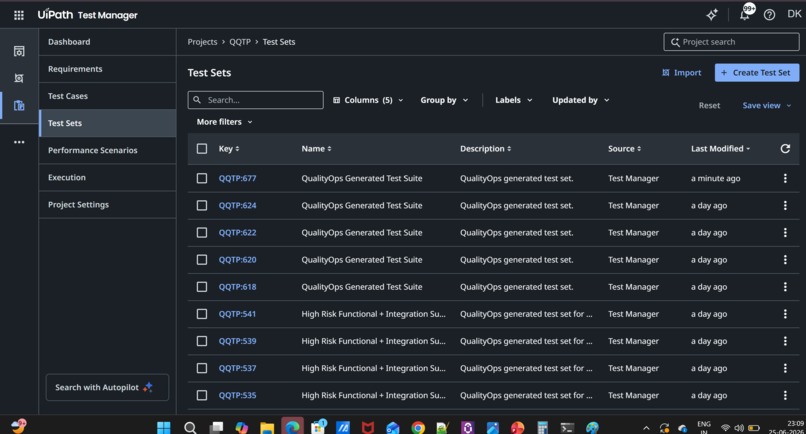Click the Import button

pyautogui.click(x=682, y=73)
